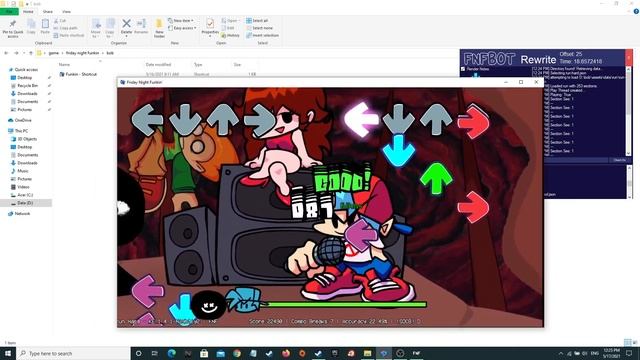Open the Mail app from the taskbar
The height and width of the screenshot is (360, 640).
(x=220, y=353)
